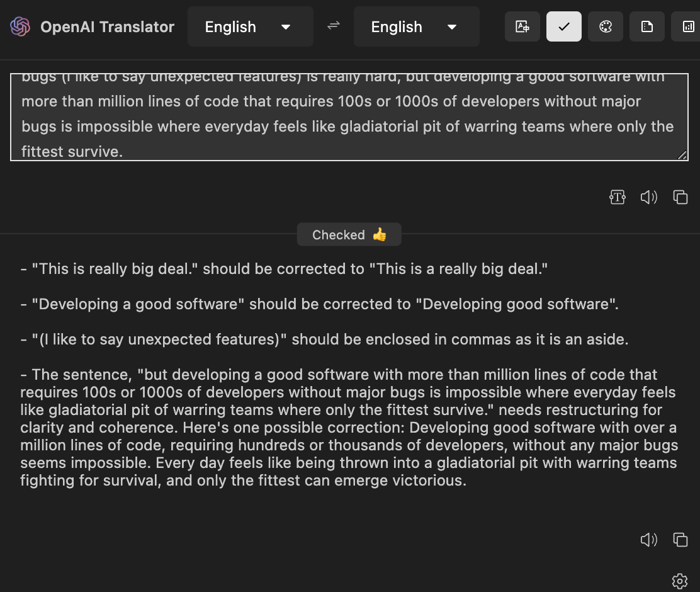
Task: Select the Translate mode icon
Action: (x=522, y=26)
